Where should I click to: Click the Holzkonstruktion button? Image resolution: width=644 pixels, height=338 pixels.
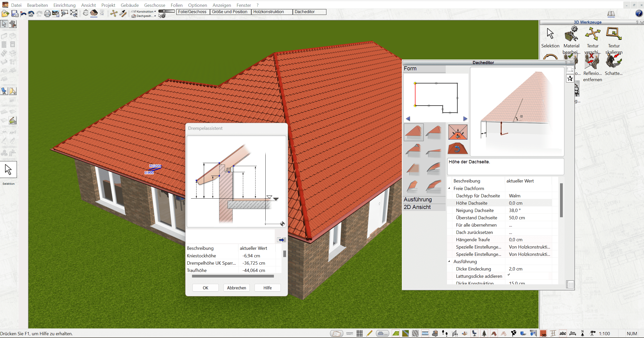point(272,12)
